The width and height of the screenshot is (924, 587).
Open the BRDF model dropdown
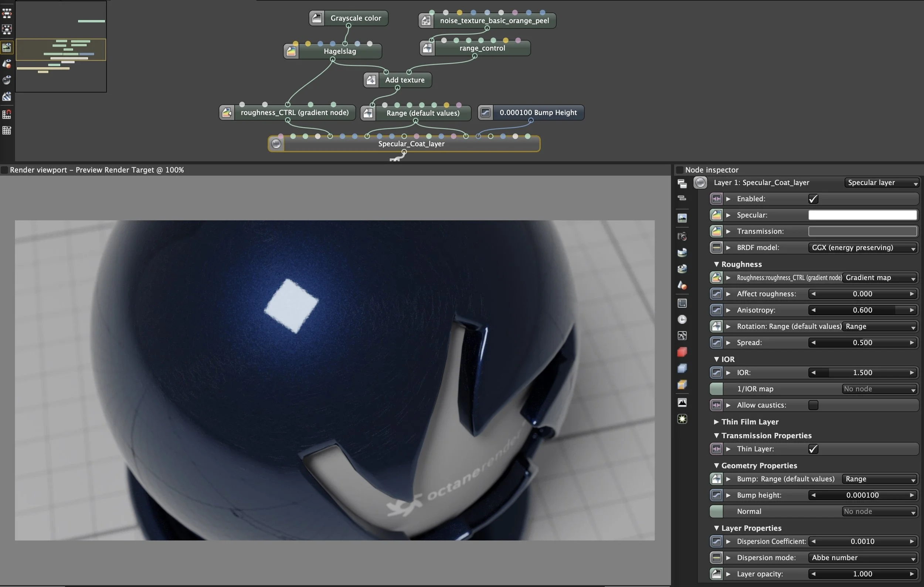[863, 247]
